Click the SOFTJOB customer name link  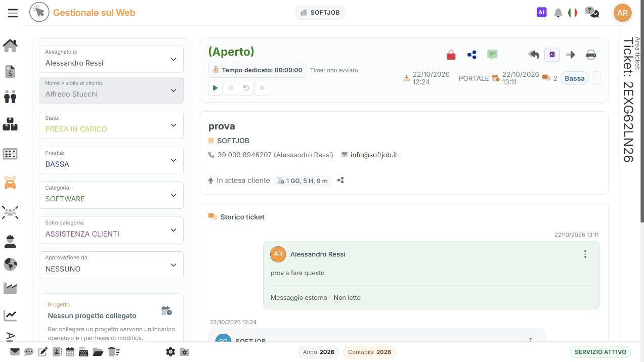(233, 141)
